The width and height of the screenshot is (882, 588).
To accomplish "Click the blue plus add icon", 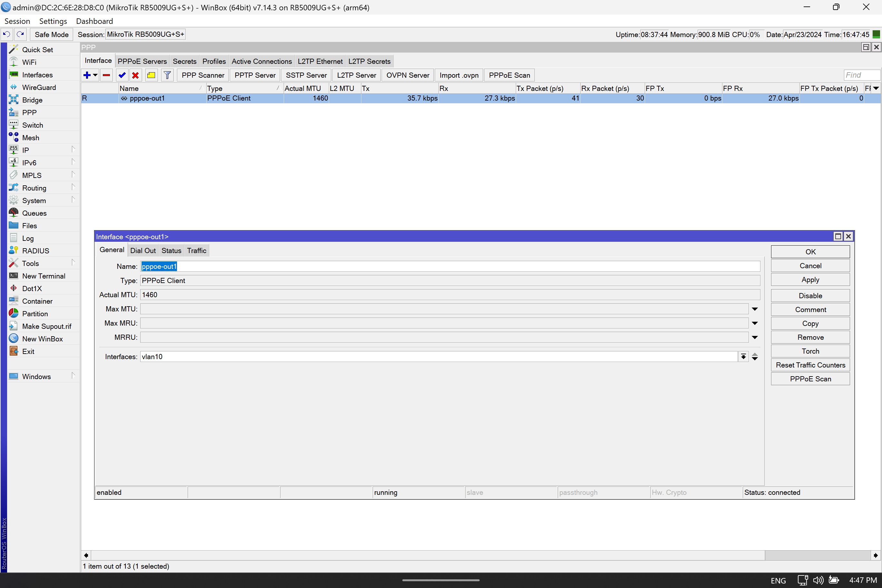I will pyautogui.click(x=87, y=75).
